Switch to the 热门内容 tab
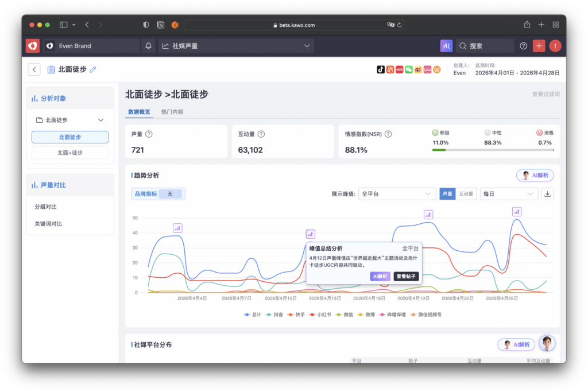 172,112
